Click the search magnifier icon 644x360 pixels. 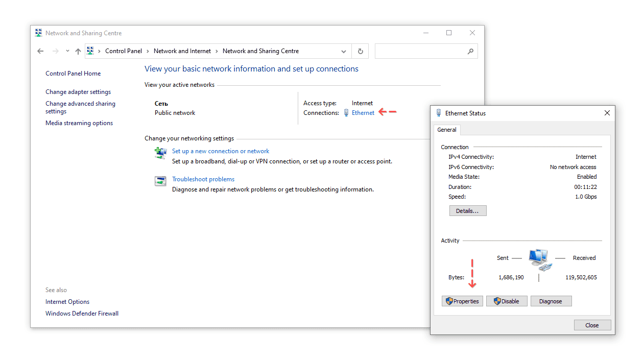coord(470,51)
